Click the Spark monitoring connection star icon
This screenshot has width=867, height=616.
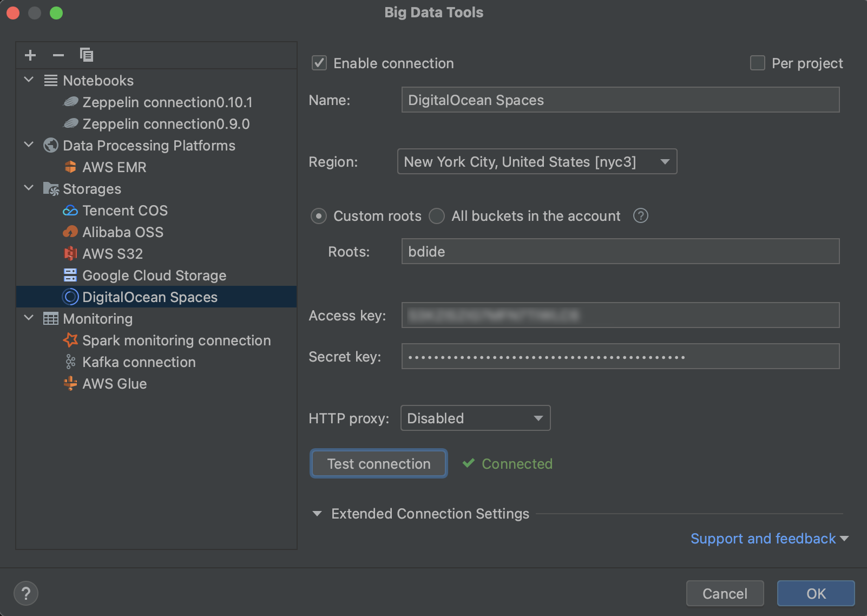click(70, 340)
